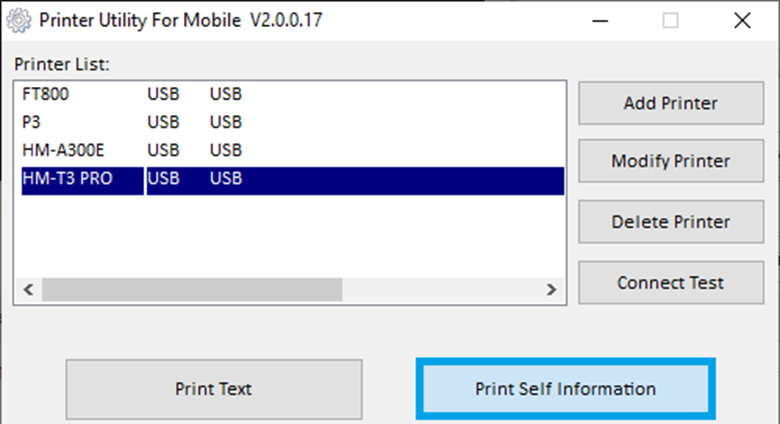The width and height of the screenshot is (780, 424).
Task: Click the last USB cell in P3 row
Action: pos(225,123)
